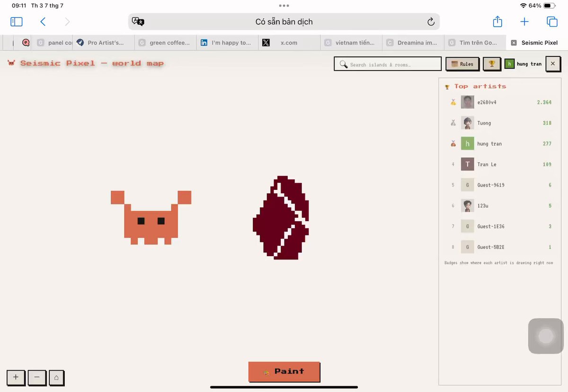568x392 pixels.
Task: Zoom out of the world map
Action: 36,377
